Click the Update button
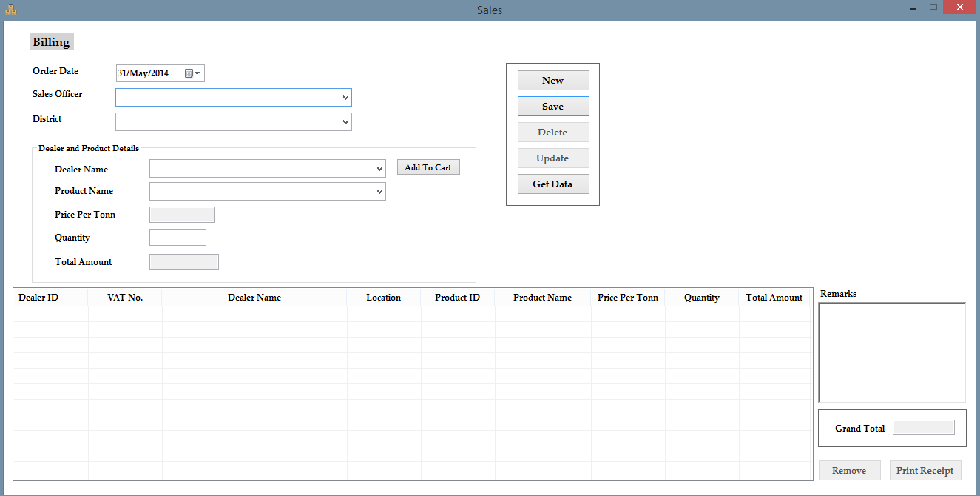 click(x=553, y=158)
